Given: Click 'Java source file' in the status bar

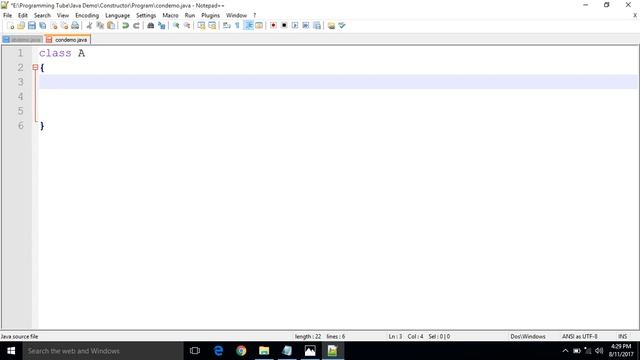Looking at the screenshot, I should (19, 337).
